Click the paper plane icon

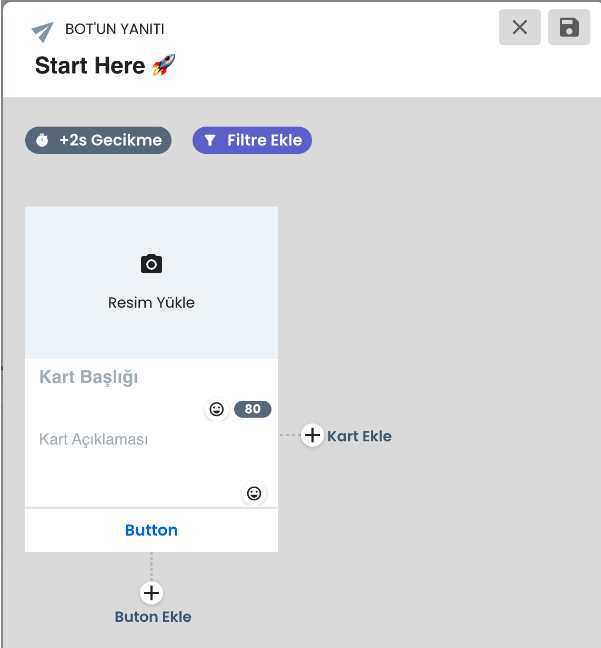(43, 32)
